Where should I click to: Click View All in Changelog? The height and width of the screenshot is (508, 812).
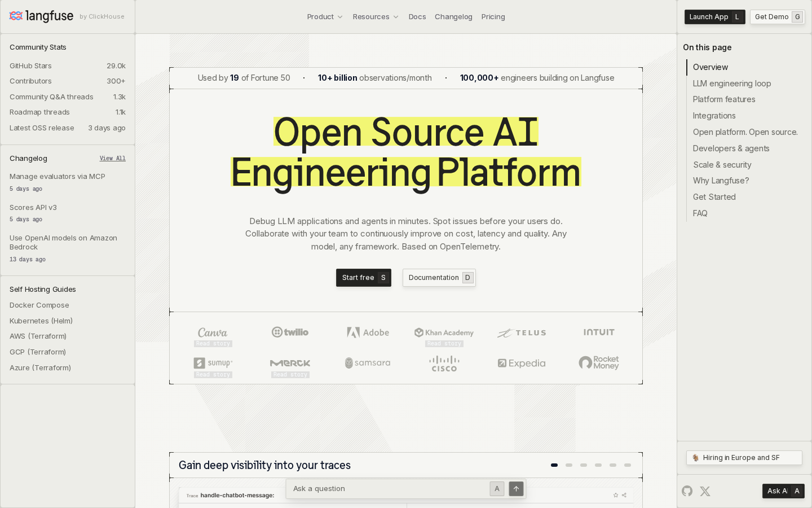coord(113,159)
